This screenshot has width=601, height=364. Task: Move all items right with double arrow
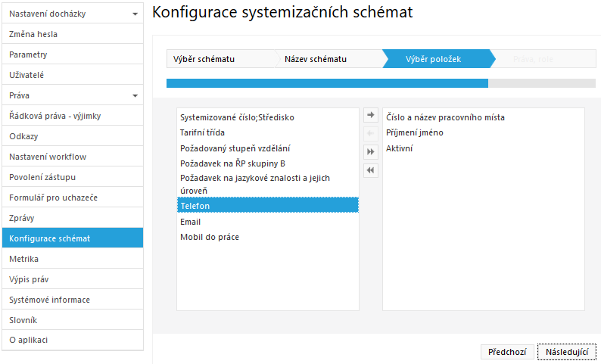point(371,152)
